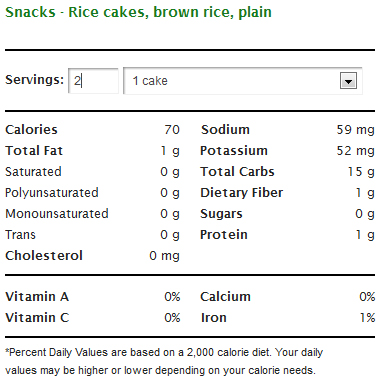Click the Cholesterol label
383x386 pixels.
pyautogui.click(x=44, y=255)
